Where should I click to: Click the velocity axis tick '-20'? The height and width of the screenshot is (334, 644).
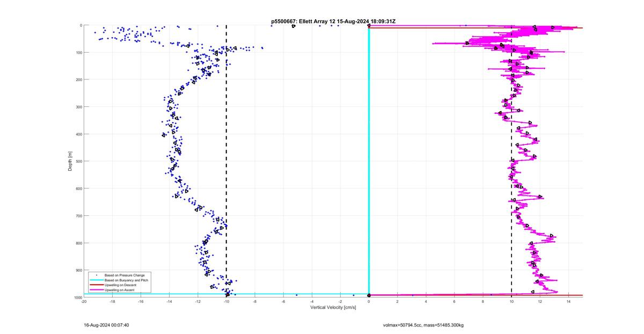84,302
